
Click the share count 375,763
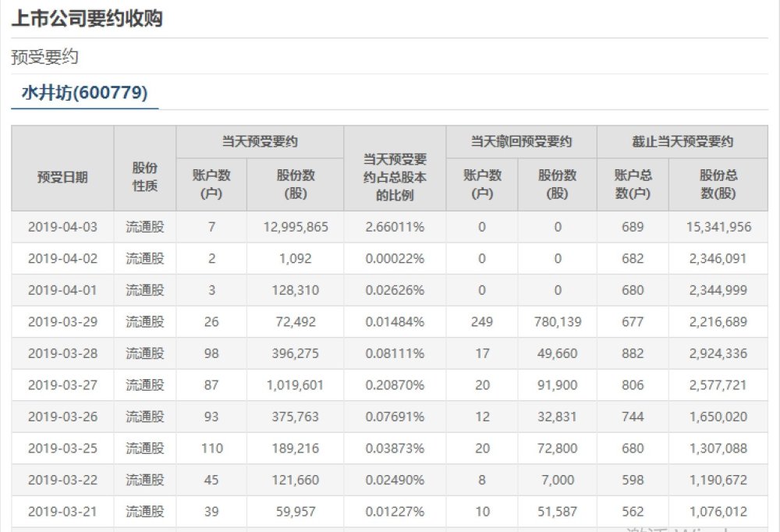tap(296, 417)
